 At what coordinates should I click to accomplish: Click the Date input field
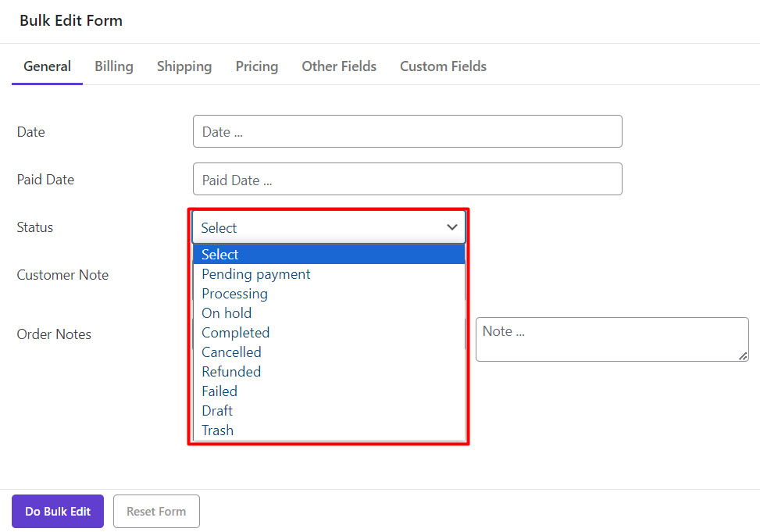tap(407, 131)
